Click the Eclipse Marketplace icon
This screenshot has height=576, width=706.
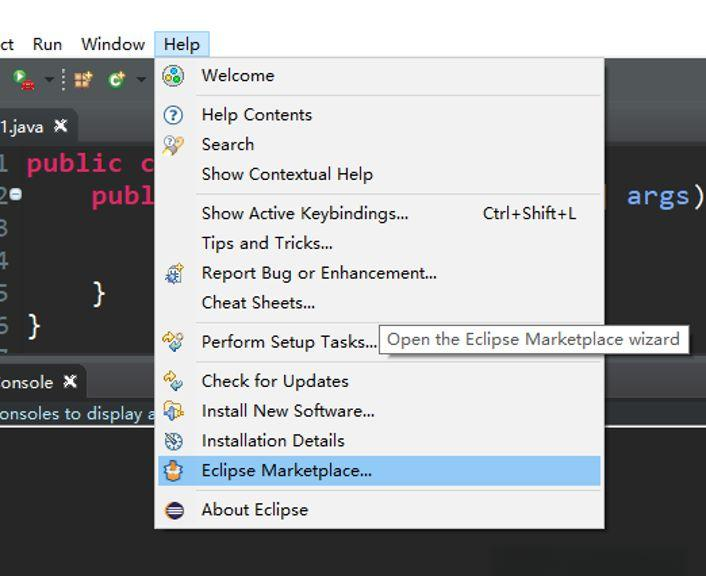pyautogui.click(x=173, y=471)
